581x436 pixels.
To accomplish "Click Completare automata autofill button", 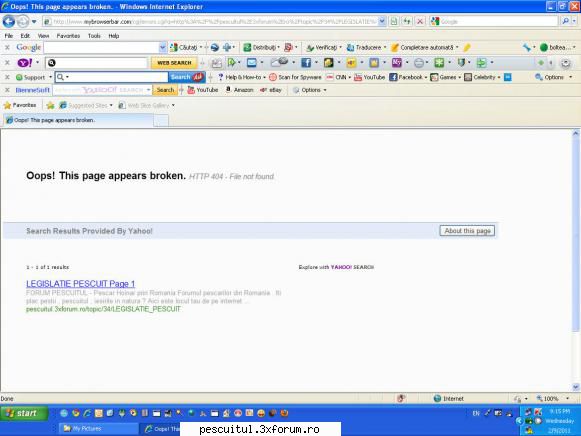I will point(424,47).
